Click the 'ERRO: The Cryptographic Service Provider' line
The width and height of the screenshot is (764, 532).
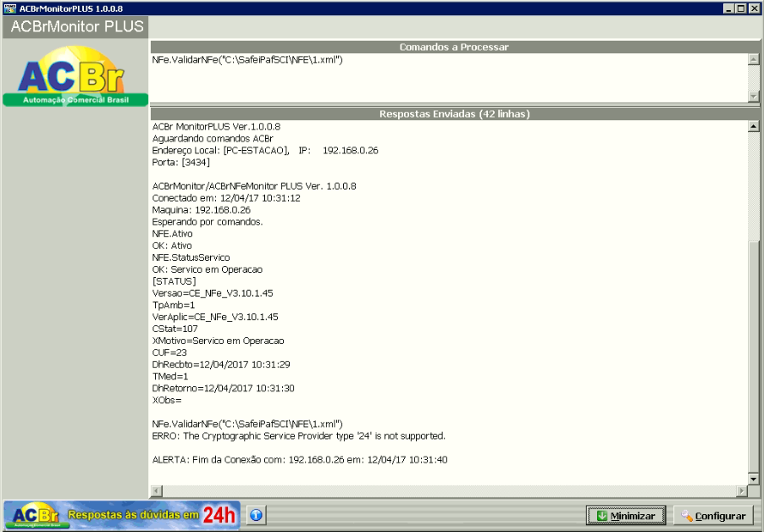tap(299, 436)
